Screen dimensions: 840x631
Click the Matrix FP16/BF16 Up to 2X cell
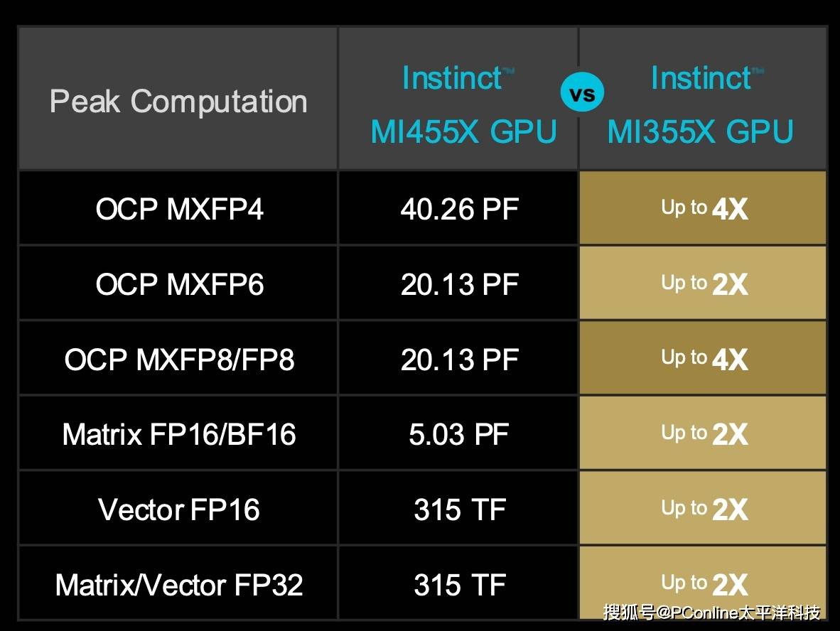pos(702,433)
